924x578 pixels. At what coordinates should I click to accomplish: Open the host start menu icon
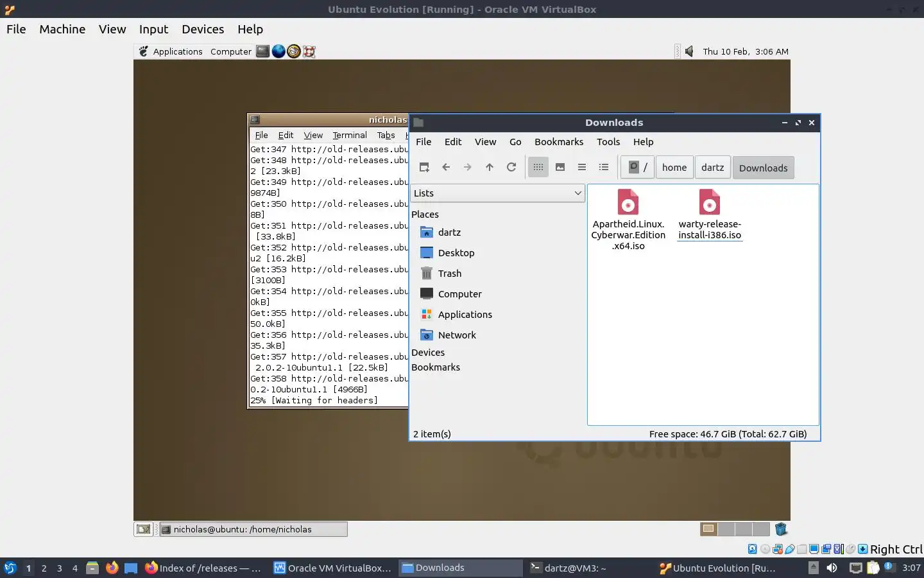click(10, 568)
